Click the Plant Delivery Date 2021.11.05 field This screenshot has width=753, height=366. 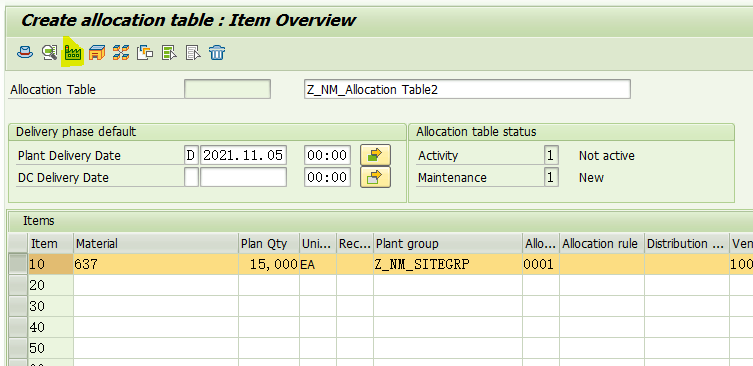(243, 155)
